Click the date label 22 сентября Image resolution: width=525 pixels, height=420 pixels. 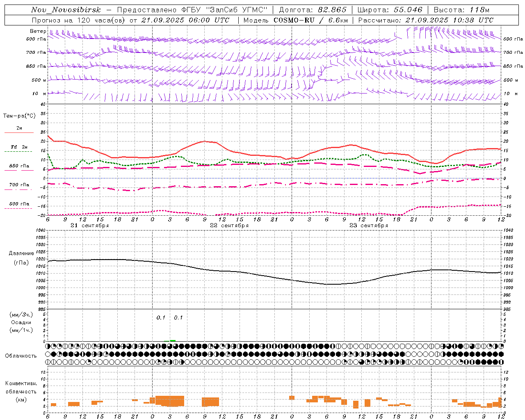[229, 226]
